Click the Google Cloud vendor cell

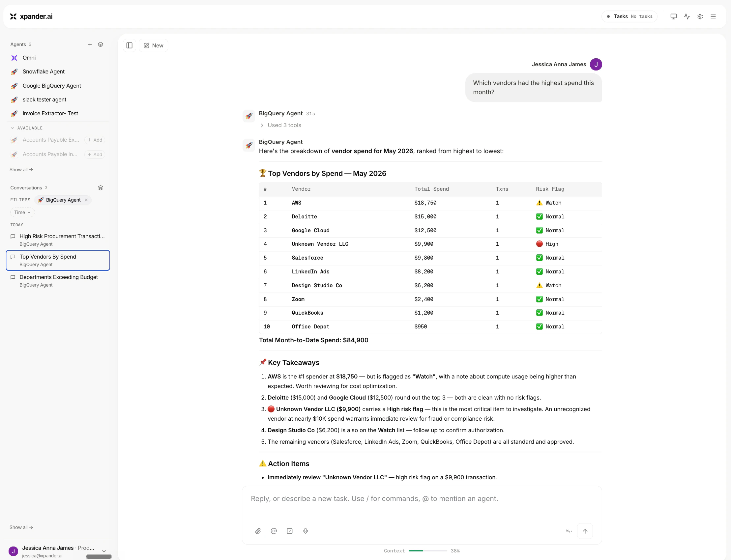tap(310, 230)
